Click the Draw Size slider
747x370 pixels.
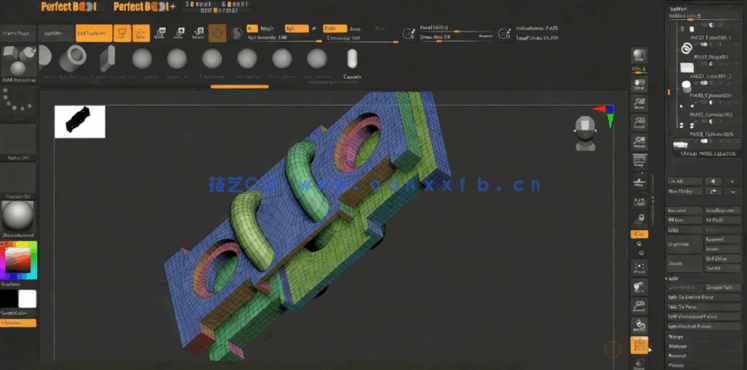(x=457, y=38)
